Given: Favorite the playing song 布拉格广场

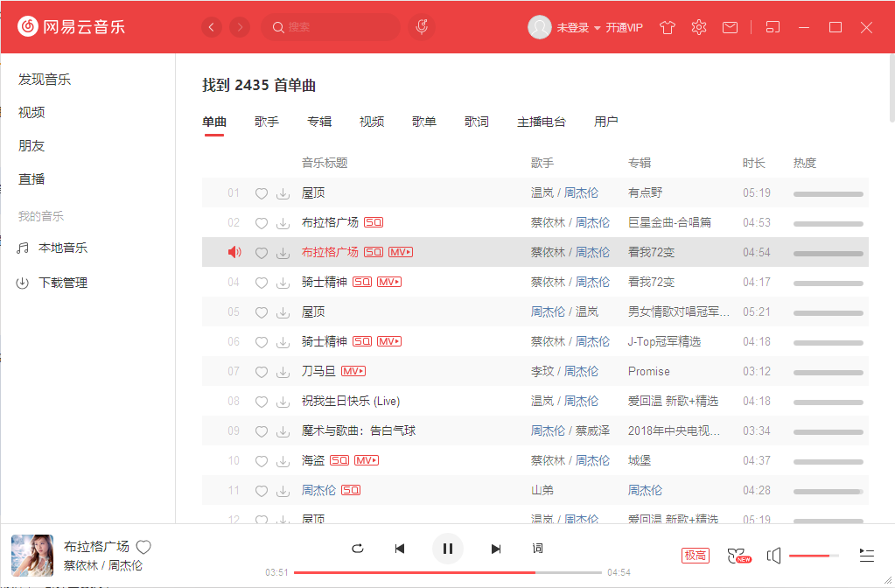Looking at the screenshot, I should pos(143,546).
